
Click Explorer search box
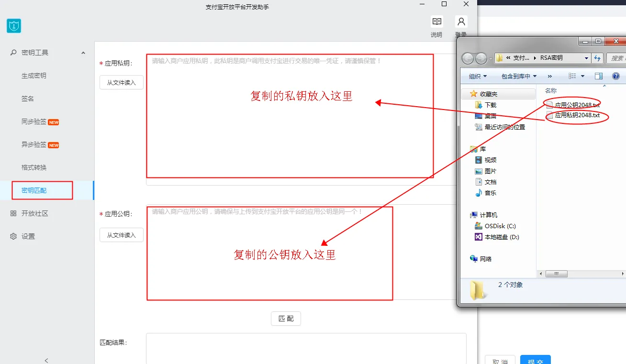click(616, 58)
